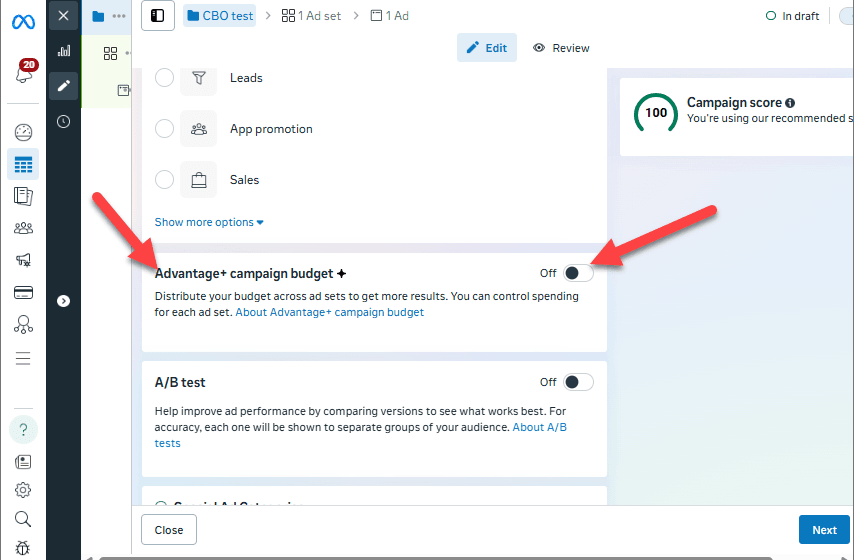Click the App promotion people icon

[x=199, y=129]
